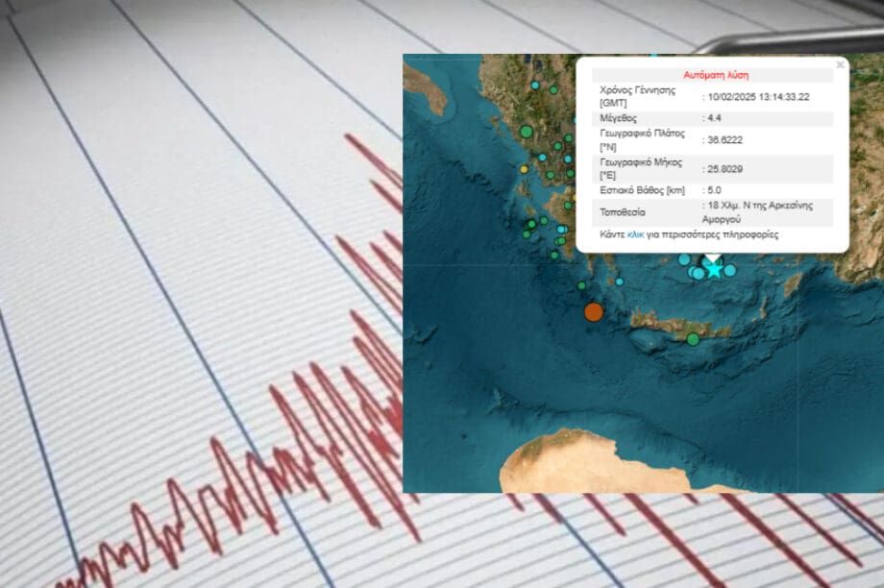Click the focal depth value 5.0
884x588 pixels.
point(714,190)
